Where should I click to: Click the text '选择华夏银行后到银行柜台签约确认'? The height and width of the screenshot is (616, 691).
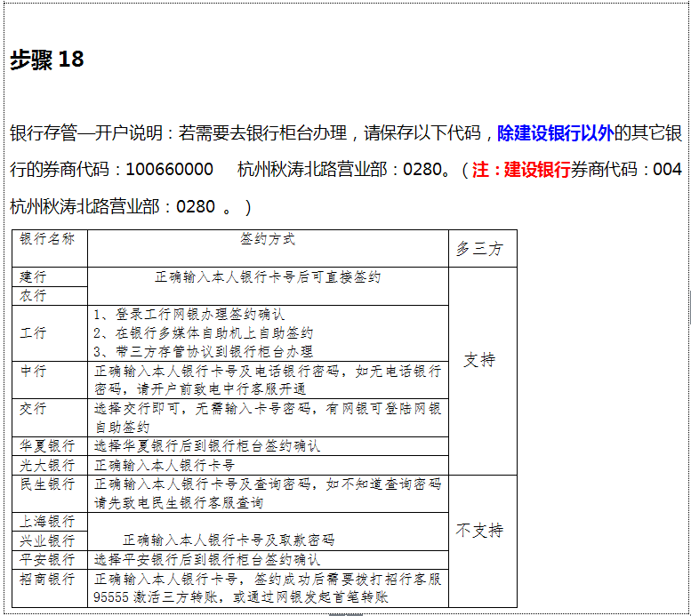point(207,446)
